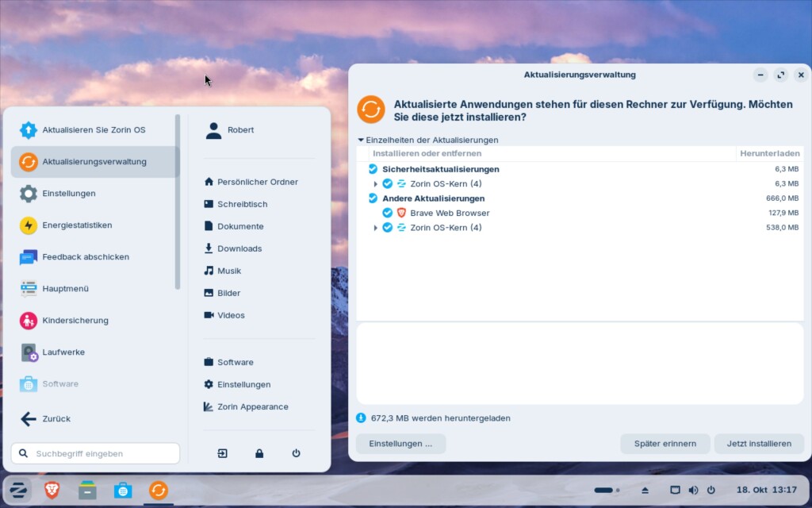Toggle the Sicherheitsaktualisierungen checkbox
Screen dimensions: 812x508
373,169
